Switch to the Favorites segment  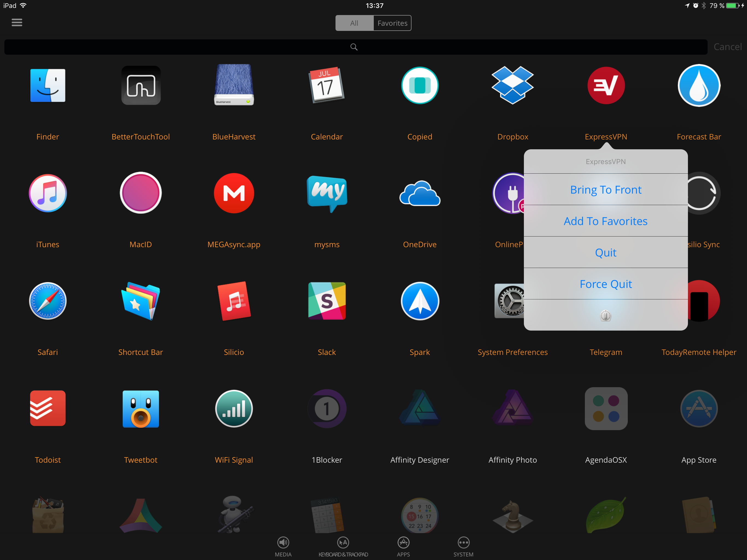pyautogui.click(x=392, y=23)
